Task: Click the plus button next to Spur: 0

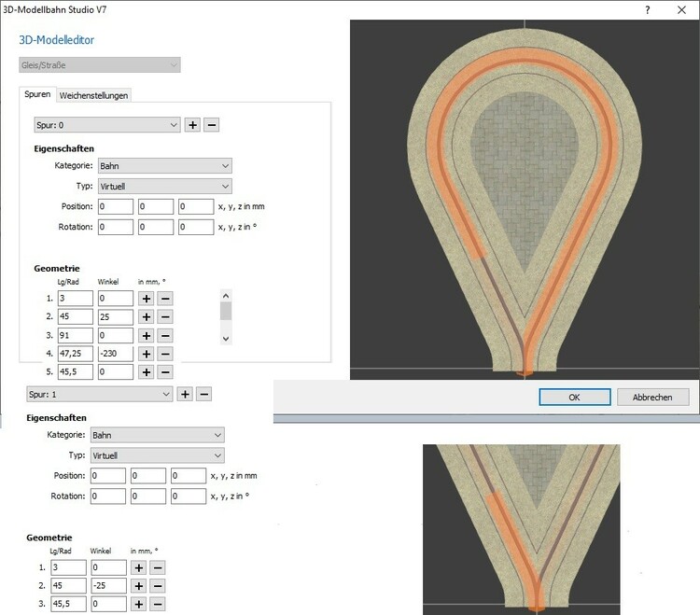Action: tap(193, 125)
